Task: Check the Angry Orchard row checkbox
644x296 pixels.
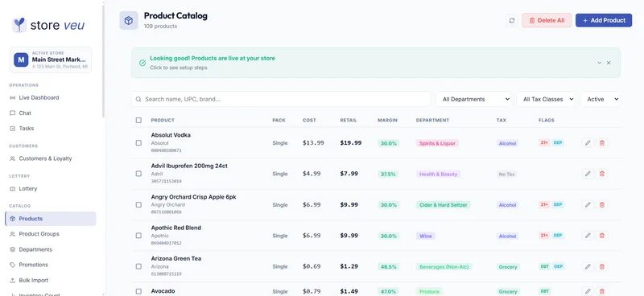Action: coord(138,204)
